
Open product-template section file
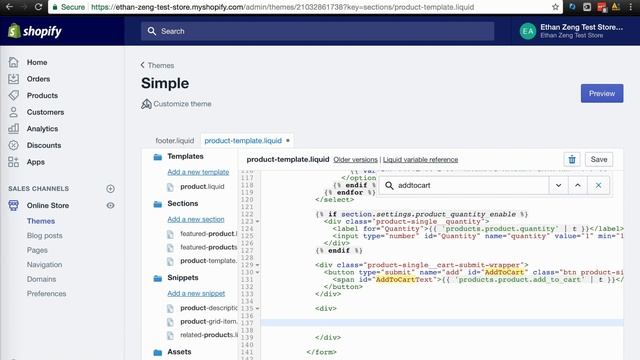[208, 261]
